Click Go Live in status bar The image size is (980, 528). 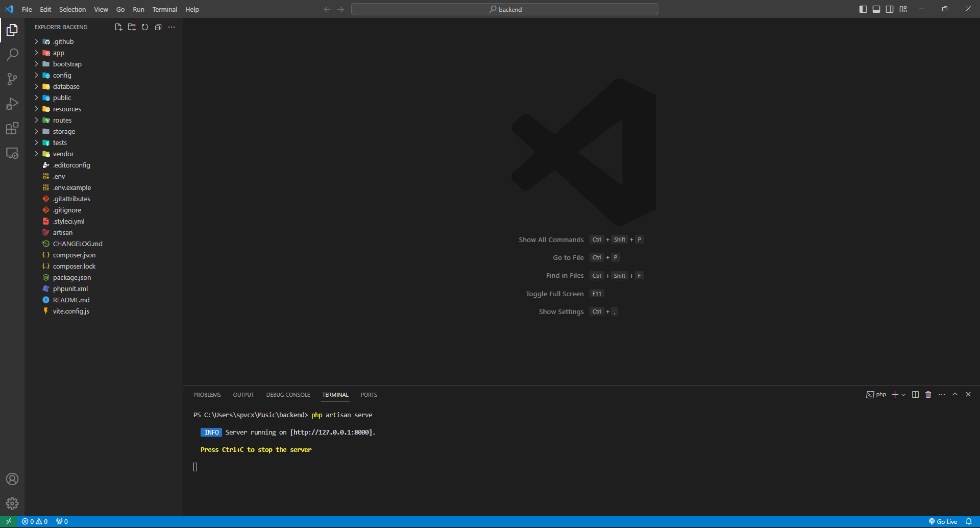coord(943,521)
